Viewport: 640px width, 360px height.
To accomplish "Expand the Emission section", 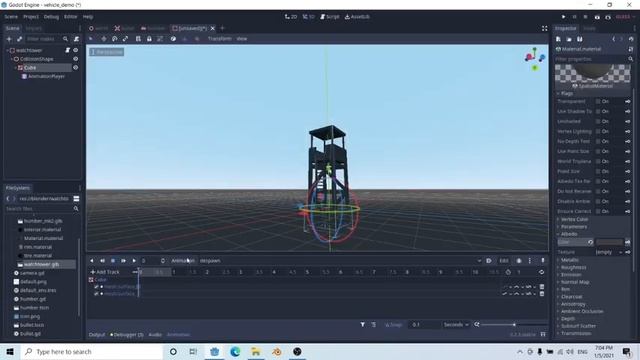I will tap(571, 275).
